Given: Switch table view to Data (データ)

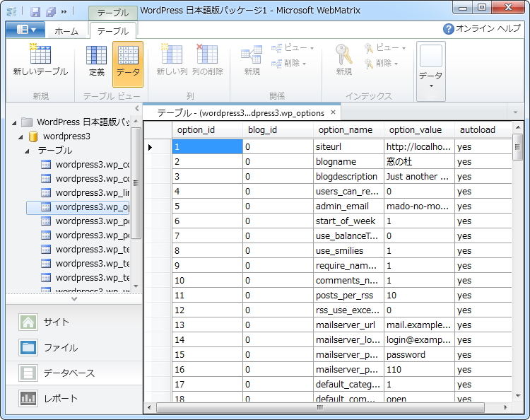Looking at the screenshot, I should (128, 64).
